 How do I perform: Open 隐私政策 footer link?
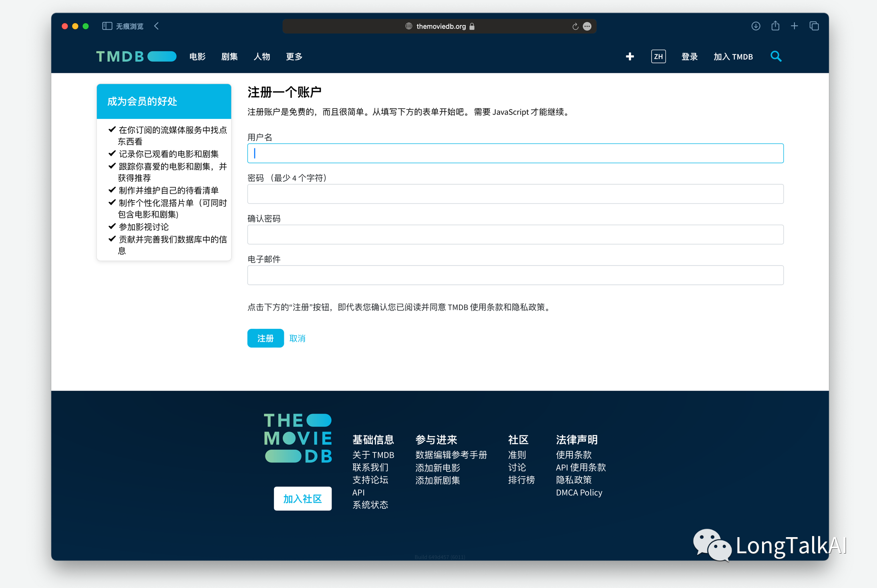coord(574,480)
